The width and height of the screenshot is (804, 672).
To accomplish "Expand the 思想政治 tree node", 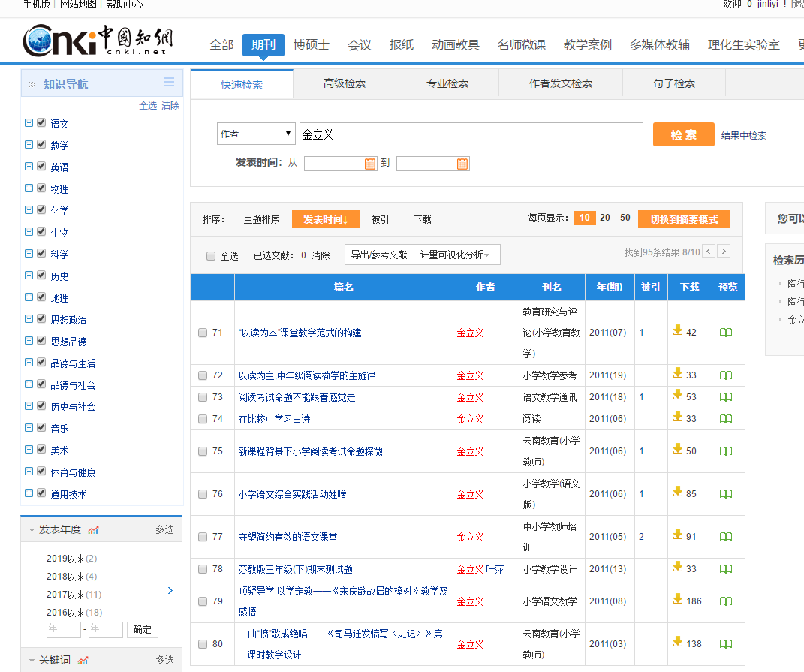I will pos(29,319).
